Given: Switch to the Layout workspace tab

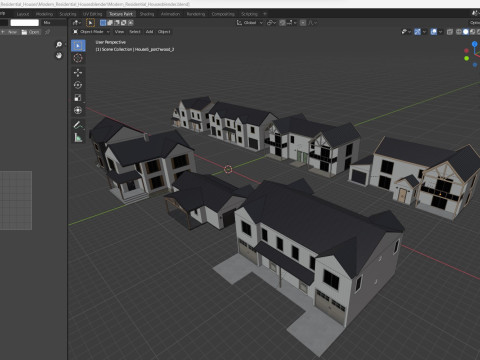Looking at the screenshot, I should (23, 14).
